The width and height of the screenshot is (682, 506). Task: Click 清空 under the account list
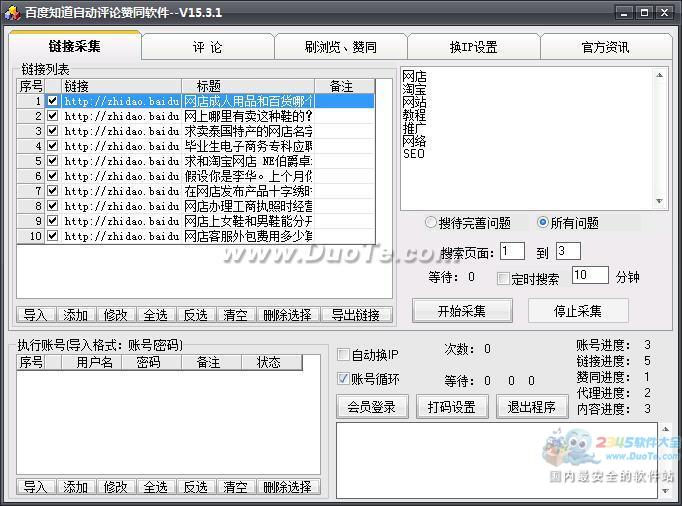coord(236,486)
